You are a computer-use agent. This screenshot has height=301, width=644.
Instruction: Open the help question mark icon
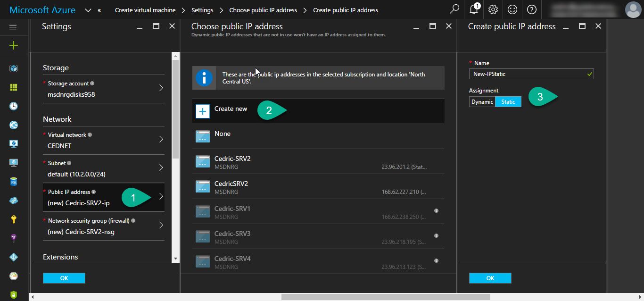531,9
